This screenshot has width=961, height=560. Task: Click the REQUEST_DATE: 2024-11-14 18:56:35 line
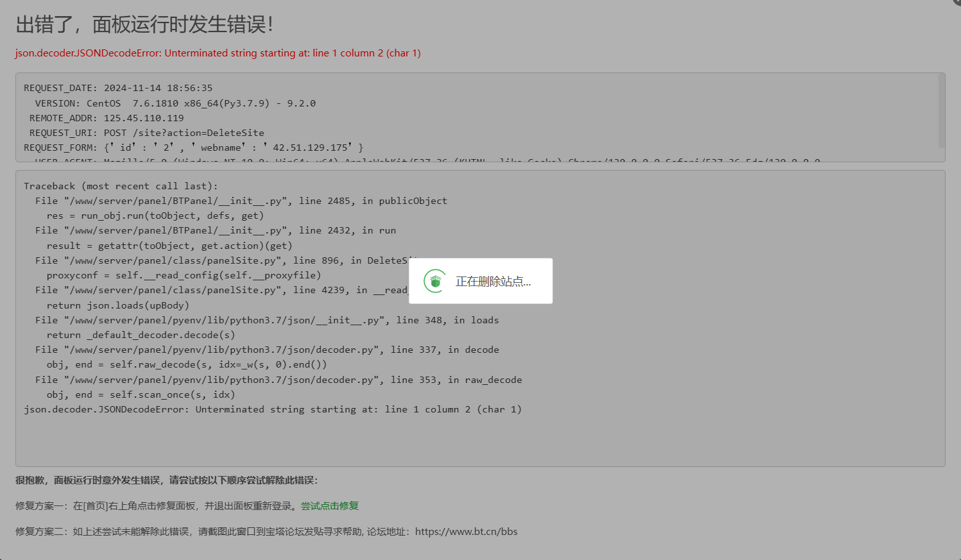click(x=118, y=88)
